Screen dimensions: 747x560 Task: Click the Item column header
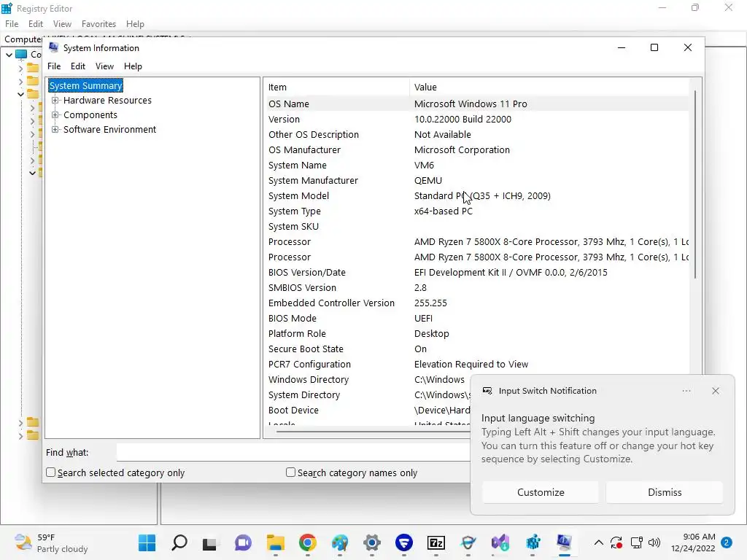click(x=336, y=87)
